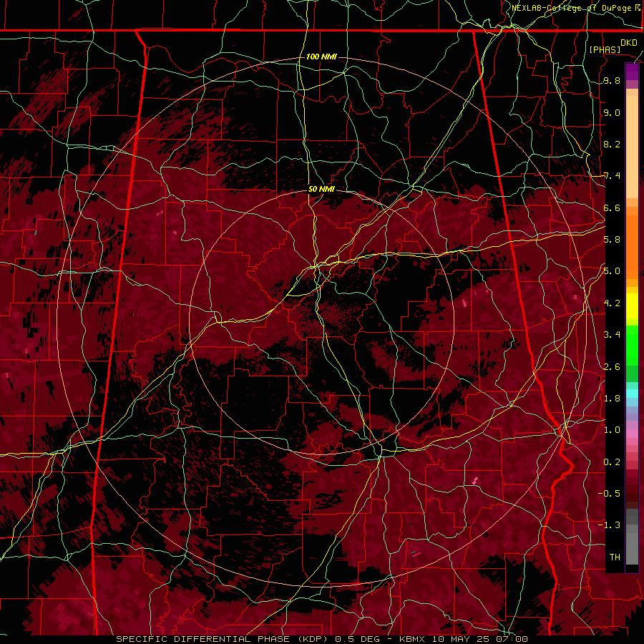Click the 1.8 scale value
Viewport: 644px width, 644px height.
click(x=612, y=399)
